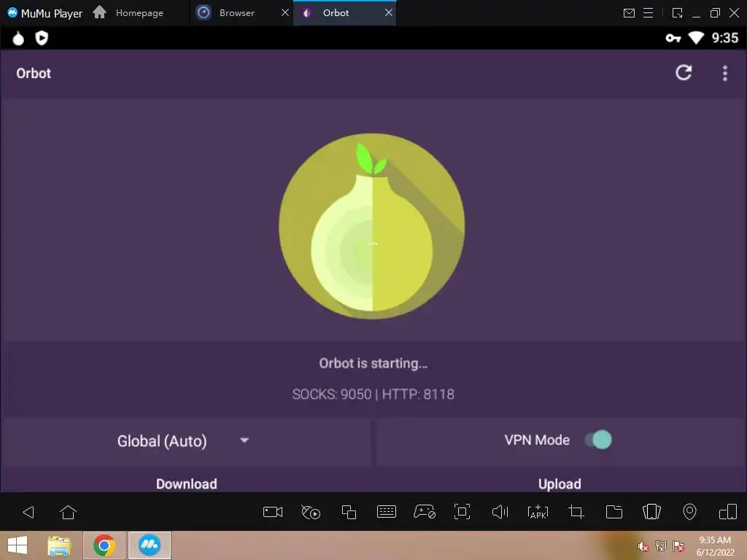
Task: Click the network tray icon
Action: click(x=661, y=546)
